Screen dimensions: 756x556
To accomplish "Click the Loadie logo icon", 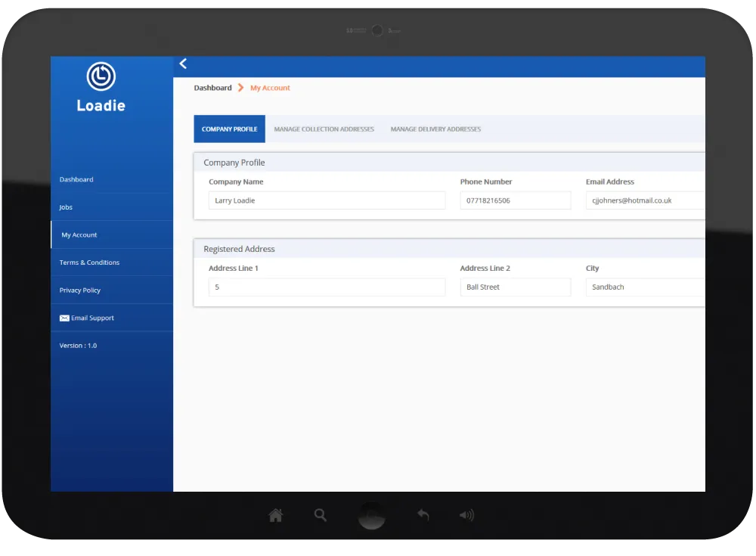I will tap(101, 76).
